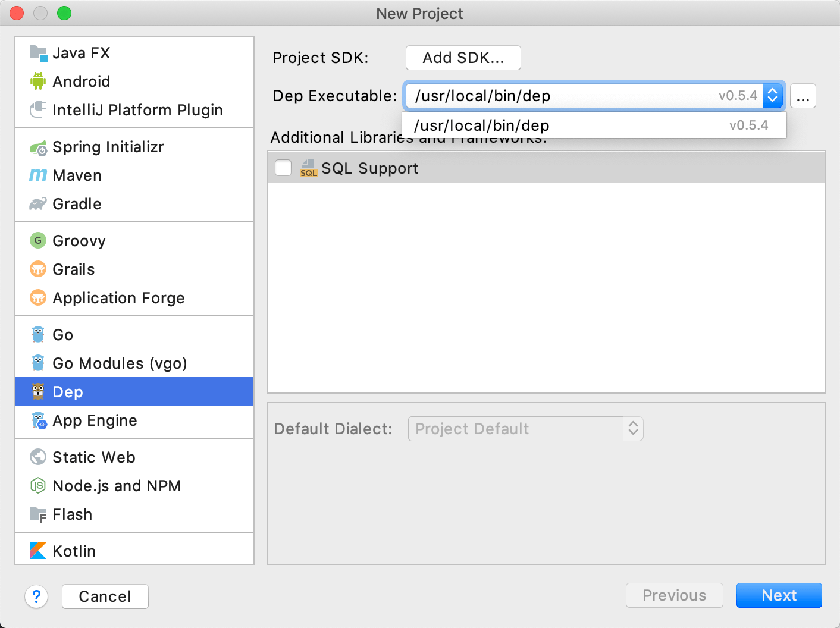Screen dimensions: 840x628
Task: Select Grails project type
Action: [134, 269]
